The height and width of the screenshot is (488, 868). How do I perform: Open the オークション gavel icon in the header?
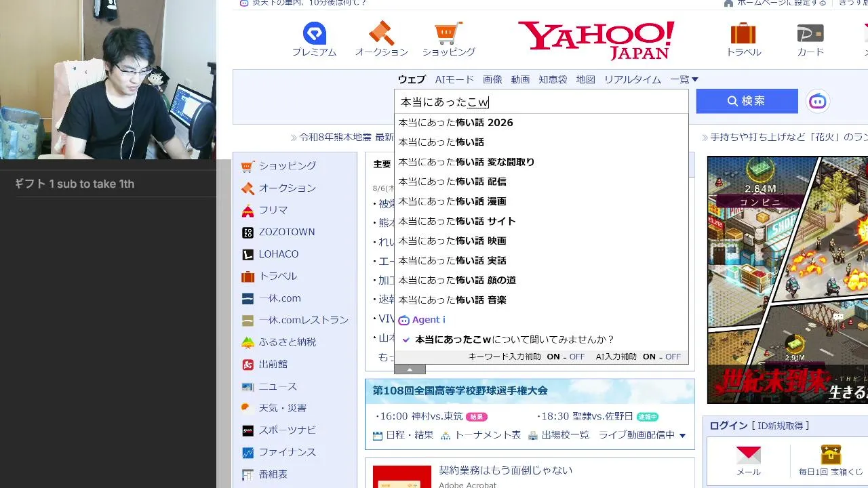click(x=381, y=33)
